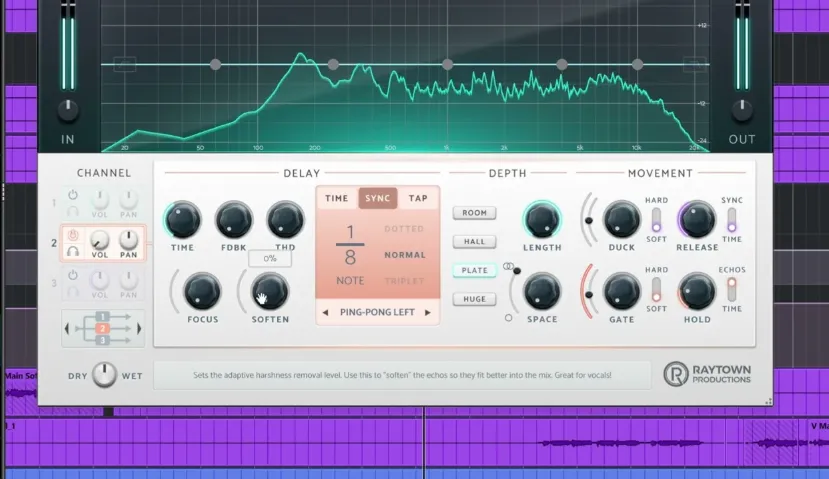The image size is (829, 479).
Task: Click the 0% Soften value field
Action: pos(270,259)
